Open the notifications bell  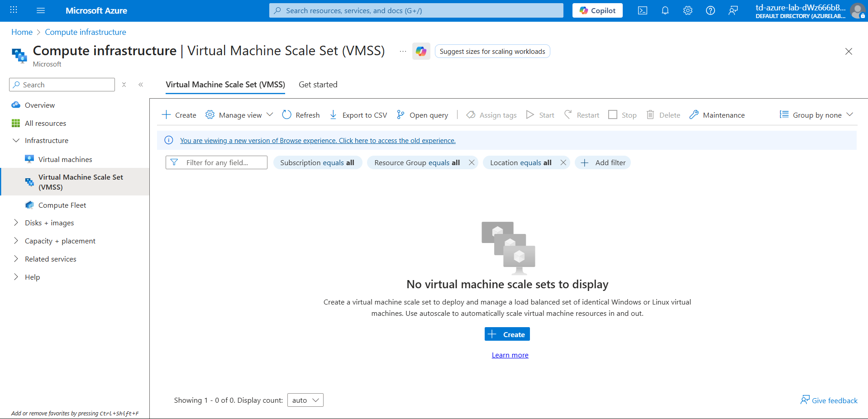coord(665,10)
